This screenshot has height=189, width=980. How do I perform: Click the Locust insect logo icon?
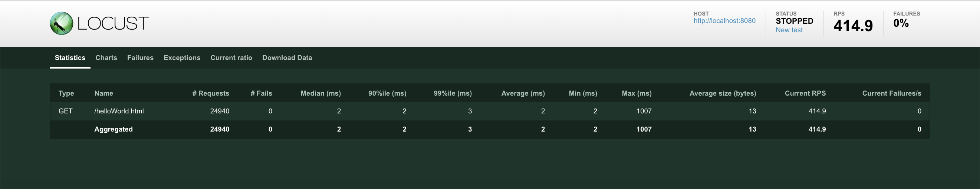[x=61, y=24]
